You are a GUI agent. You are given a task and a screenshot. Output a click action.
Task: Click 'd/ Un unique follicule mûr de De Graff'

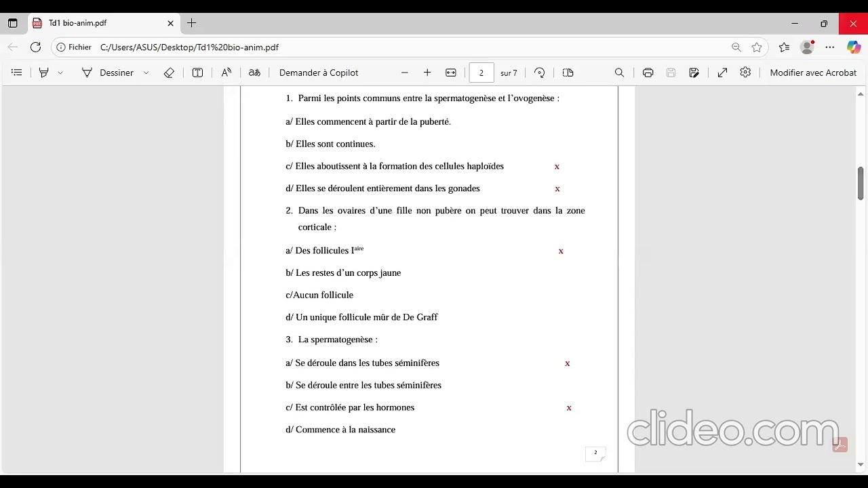click(x=361, y=317)
